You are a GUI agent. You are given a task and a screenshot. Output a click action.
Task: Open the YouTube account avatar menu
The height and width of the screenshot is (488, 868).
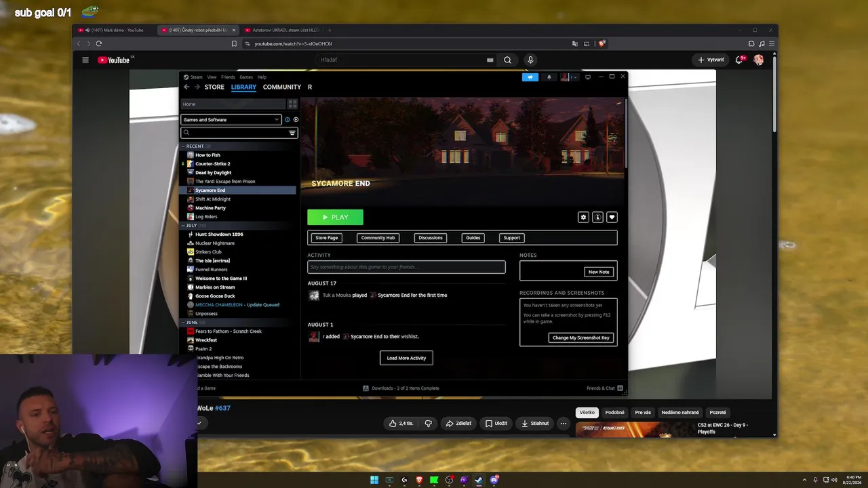758,60
